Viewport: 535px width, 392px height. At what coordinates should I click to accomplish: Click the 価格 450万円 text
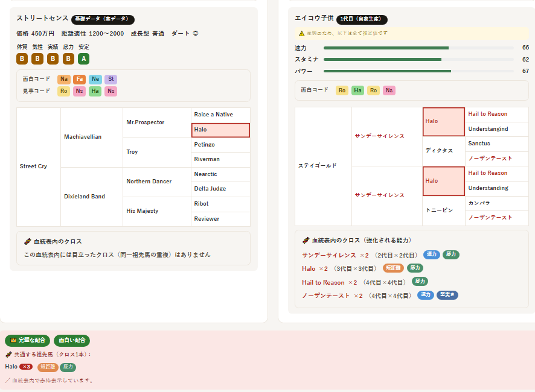35,34
